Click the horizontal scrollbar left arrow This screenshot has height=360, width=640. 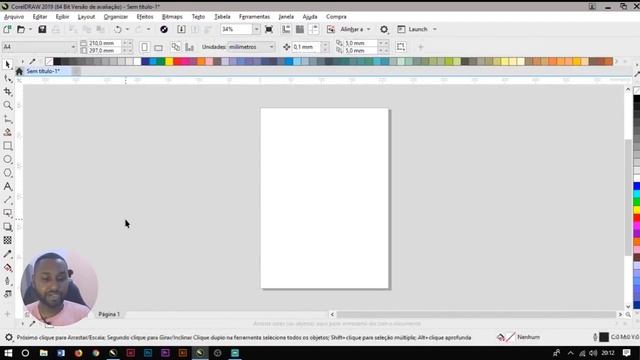(x=332, y=314)
